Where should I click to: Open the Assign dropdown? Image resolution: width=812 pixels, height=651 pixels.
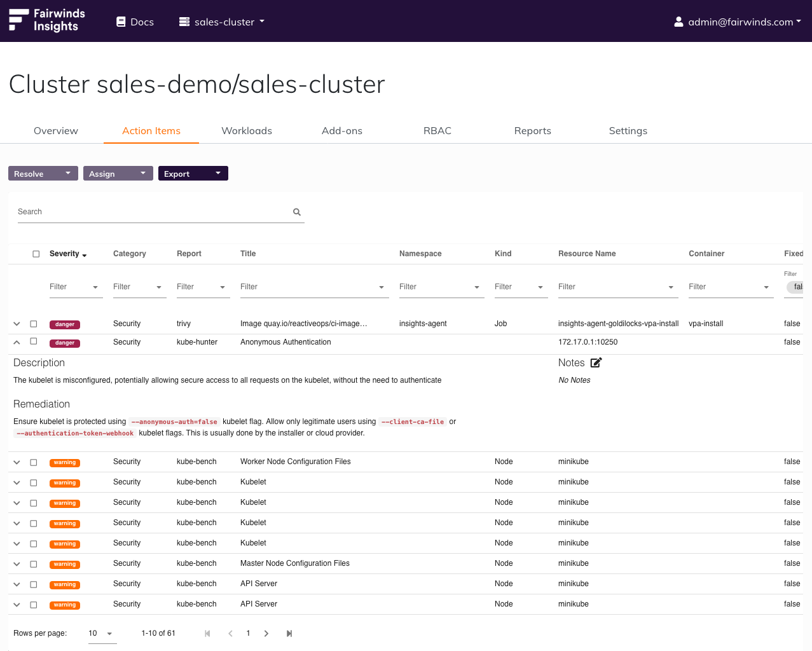pos(118,174)
